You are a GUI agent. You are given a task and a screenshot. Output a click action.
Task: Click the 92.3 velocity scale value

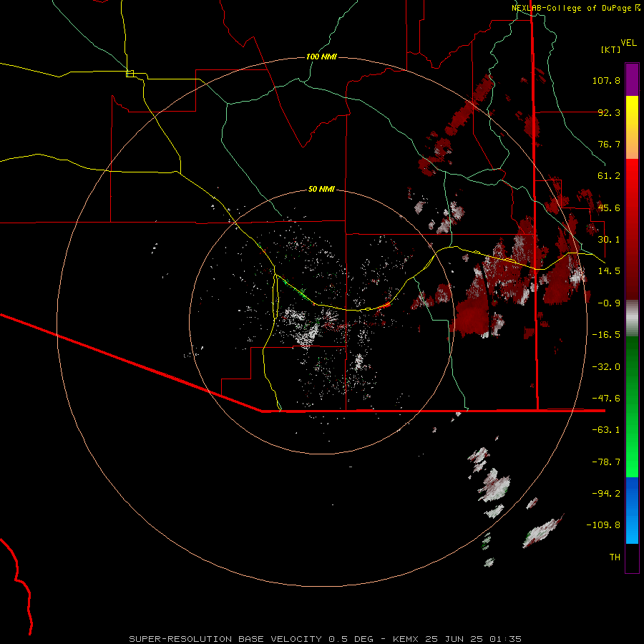click(x=609, y=112)
